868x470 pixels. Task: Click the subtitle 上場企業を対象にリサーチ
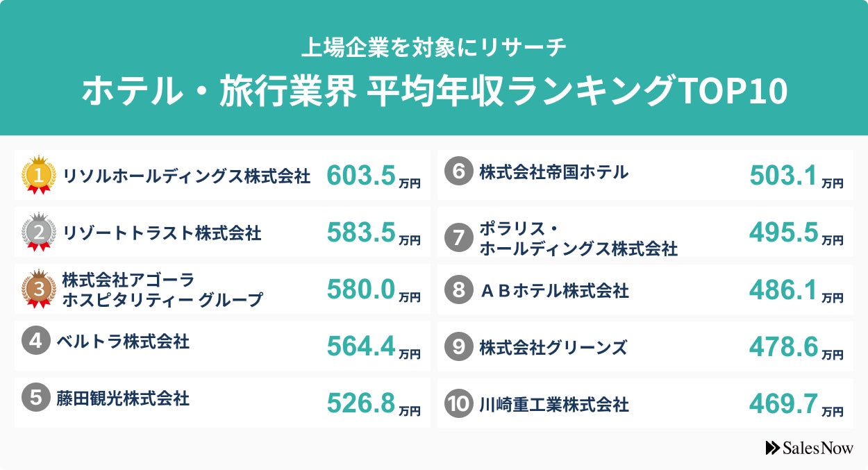434,47
